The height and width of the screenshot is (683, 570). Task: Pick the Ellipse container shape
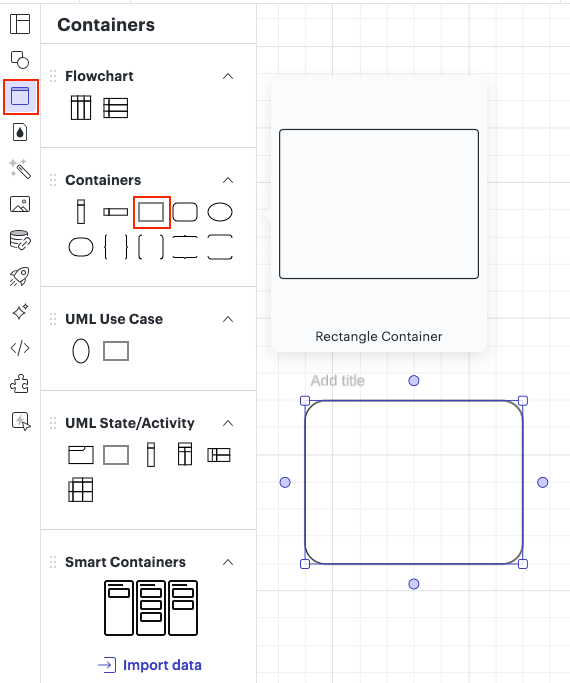coord(220,212)
